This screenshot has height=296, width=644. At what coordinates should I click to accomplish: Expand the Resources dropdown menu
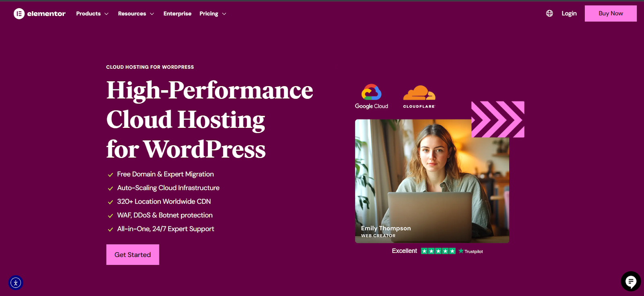click(x=136, y=14)
